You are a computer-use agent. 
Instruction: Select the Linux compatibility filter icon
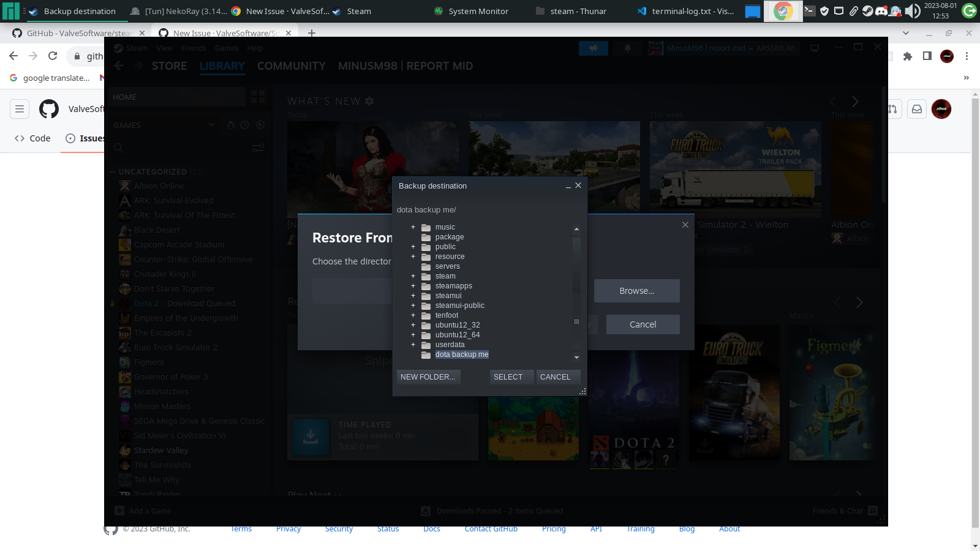tap(230, 124)
